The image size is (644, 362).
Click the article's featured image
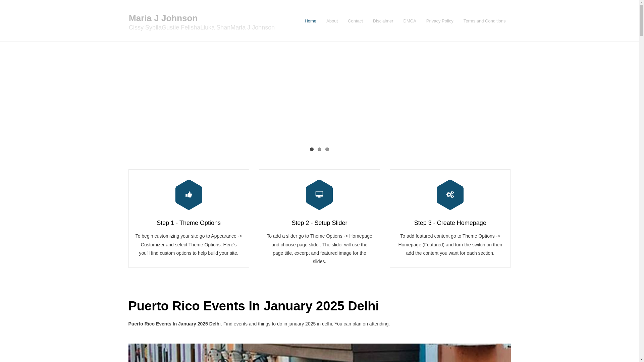pos(319,353)
